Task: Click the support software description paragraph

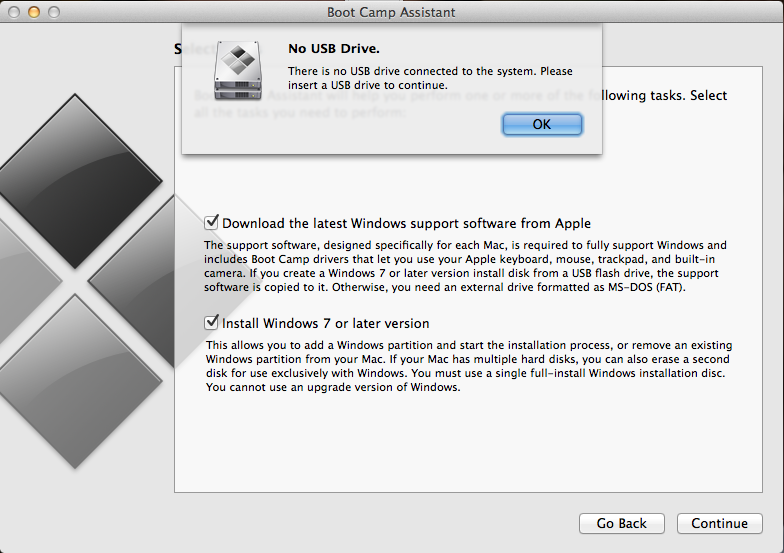Action: (x=465, y=266)
